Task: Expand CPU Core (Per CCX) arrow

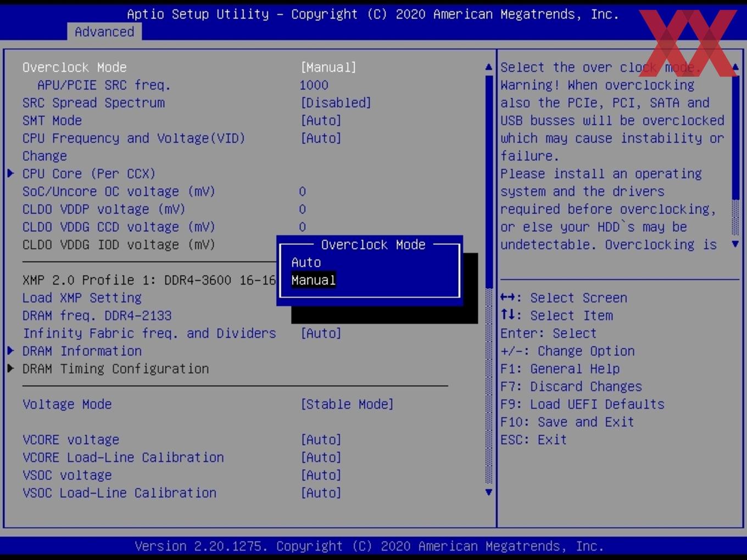Action: coord(10,173)
